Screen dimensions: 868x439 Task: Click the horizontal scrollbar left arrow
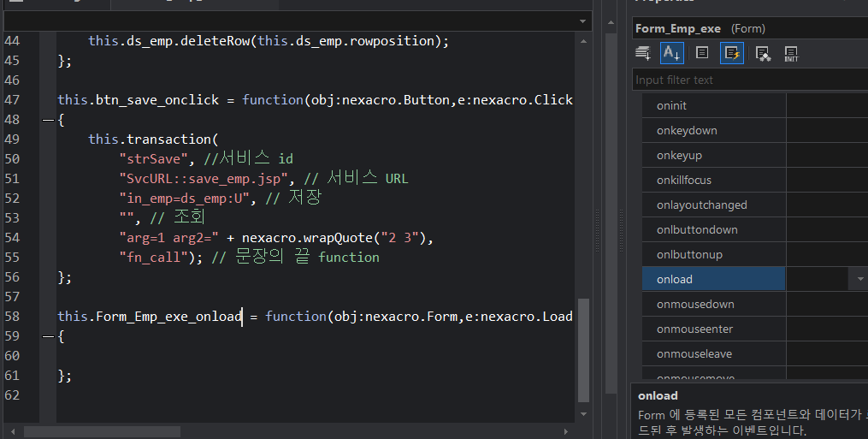coord(13,431)
